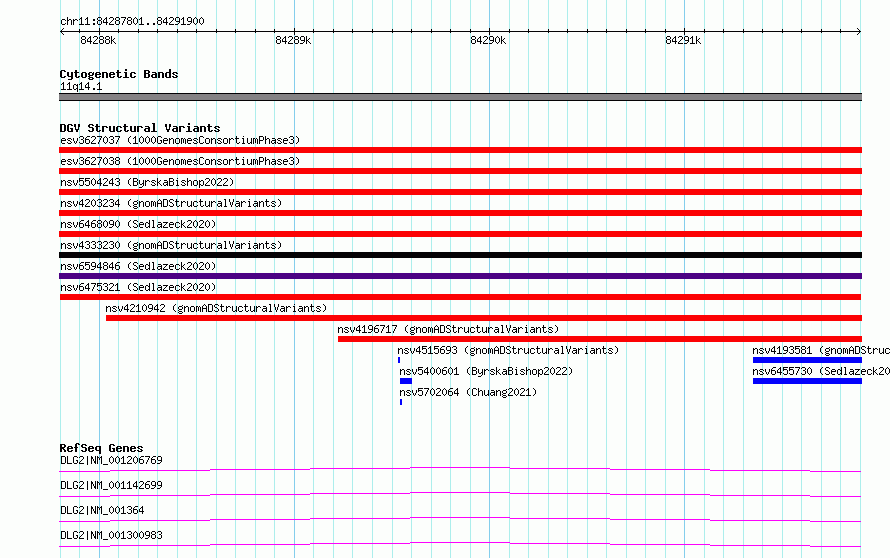This screenshot has width=890, height=558.
Task: Select DLG2|NM_001142699 gene label
Action: pyautogui.click(x=111, y=485)
